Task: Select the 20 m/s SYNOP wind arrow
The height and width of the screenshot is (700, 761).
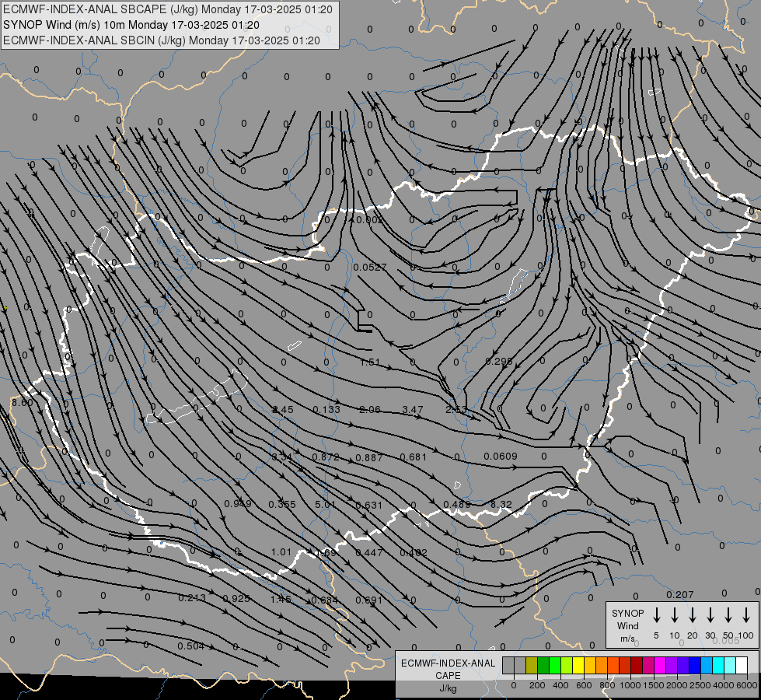Action: 692,615
